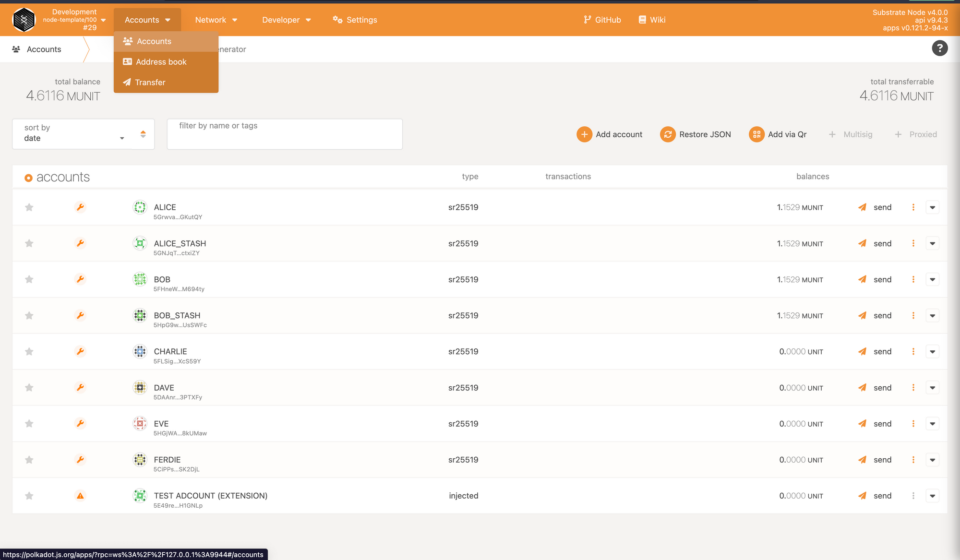
Task: Expand the ALICE_STASH row details
Action: point(932,243)
